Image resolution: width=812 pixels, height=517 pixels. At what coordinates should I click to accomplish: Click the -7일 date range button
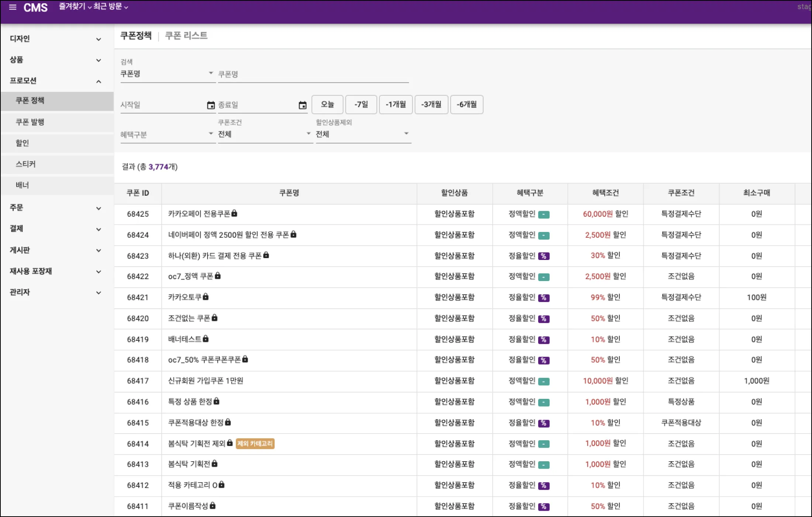point(361,105)
